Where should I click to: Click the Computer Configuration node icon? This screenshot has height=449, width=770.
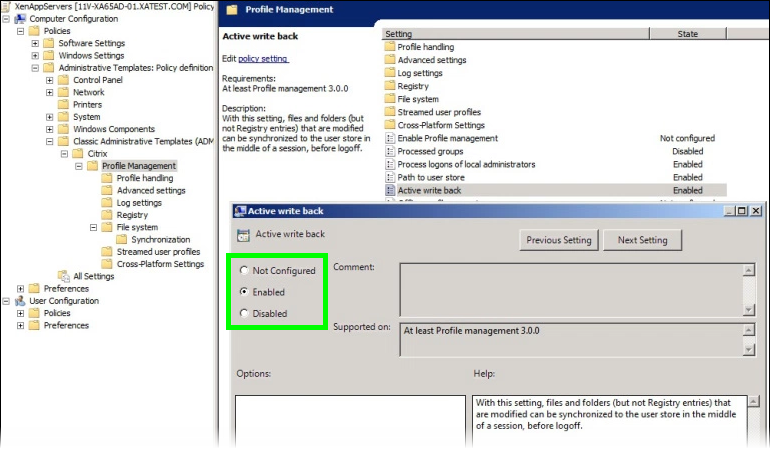tap(20, 19)
